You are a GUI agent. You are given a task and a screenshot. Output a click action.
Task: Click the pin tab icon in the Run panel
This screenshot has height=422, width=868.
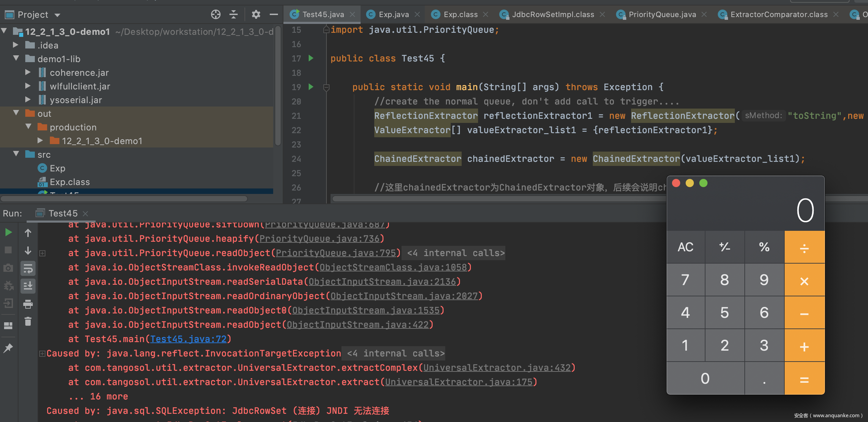[8, 348]
